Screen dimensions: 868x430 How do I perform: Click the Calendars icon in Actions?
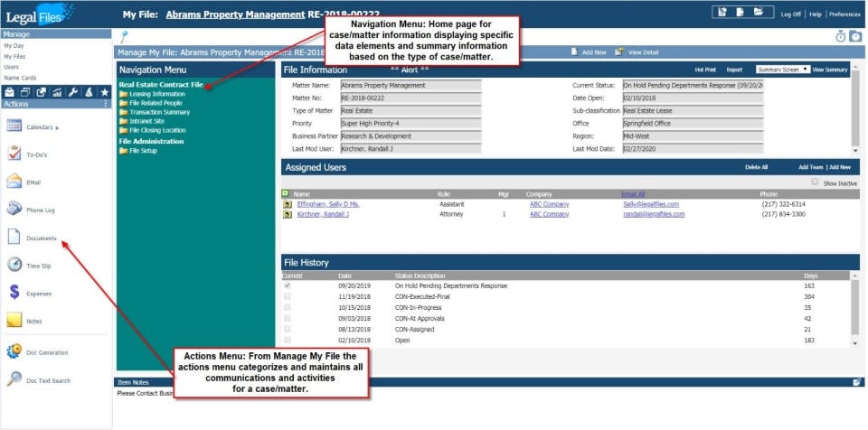[x=14, y=126]
